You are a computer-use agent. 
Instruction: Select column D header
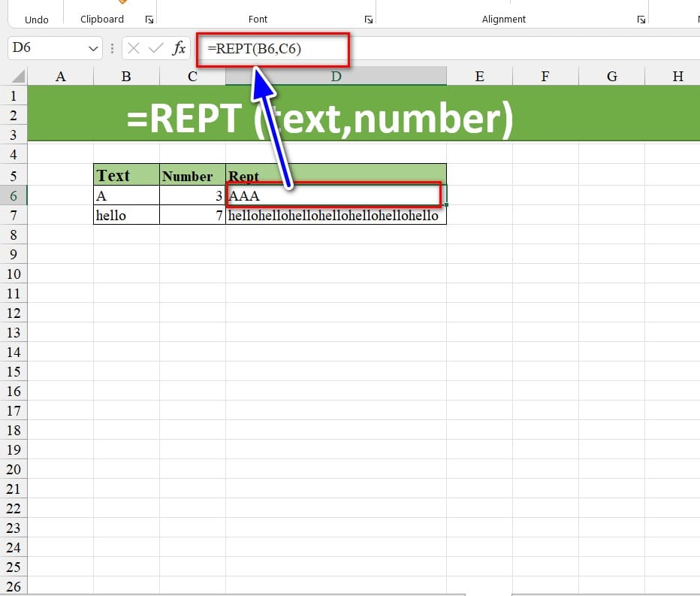(x=336, y=76)
